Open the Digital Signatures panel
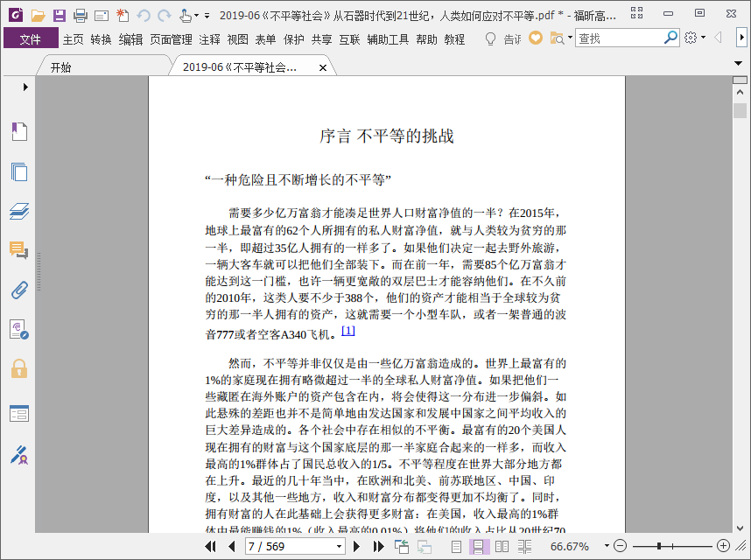 [x=19, y=330]
